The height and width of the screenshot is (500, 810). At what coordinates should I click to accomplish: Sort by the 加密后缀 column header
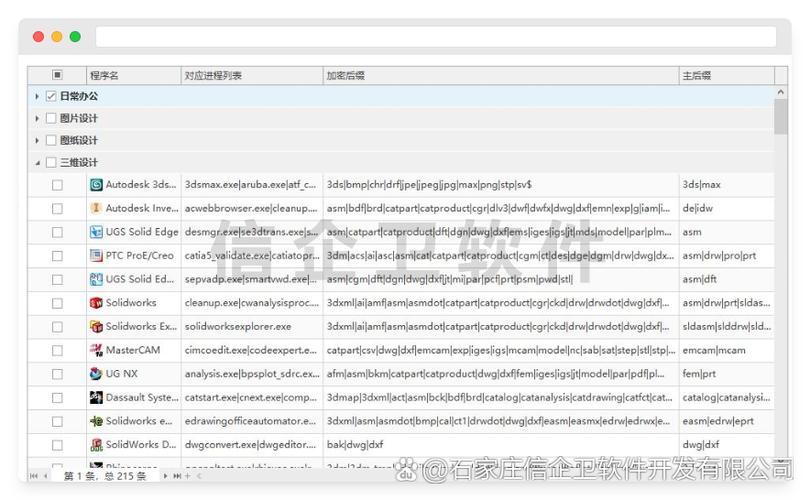coord(501,75)
